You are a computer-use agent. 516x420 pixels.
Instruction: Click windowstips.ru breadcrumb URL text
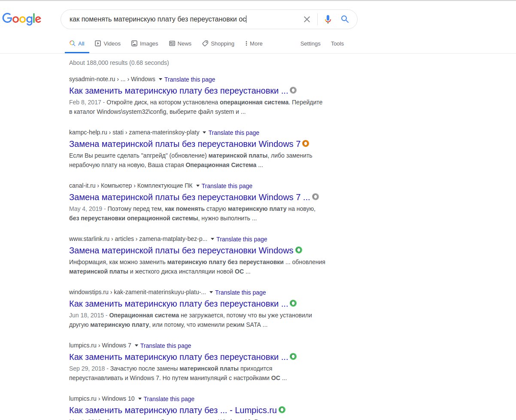pos(138,292)
